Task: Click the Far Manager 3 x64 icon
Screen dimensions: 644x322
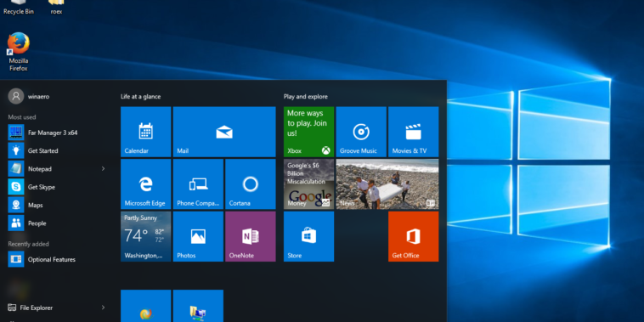Action: 16,133
